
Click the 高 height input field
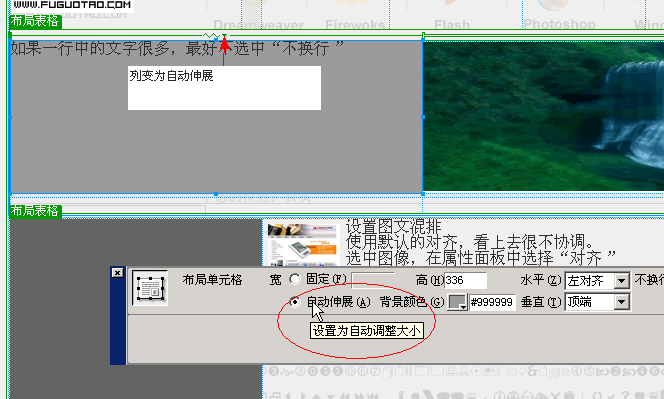coord(465,280)
